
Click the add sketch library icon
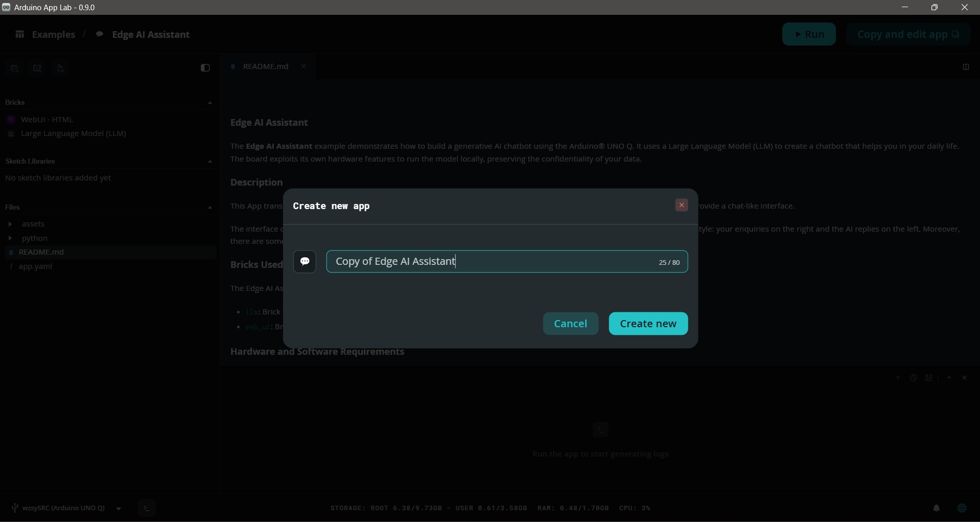[x=37, y=68]
